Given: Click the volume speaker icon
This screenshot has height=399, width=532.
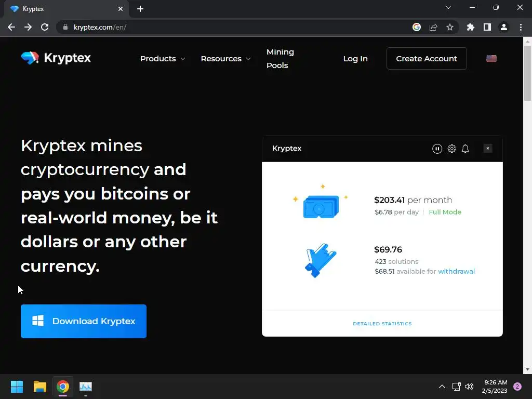Looking at the screenshot, I should (x=469, y=387).
